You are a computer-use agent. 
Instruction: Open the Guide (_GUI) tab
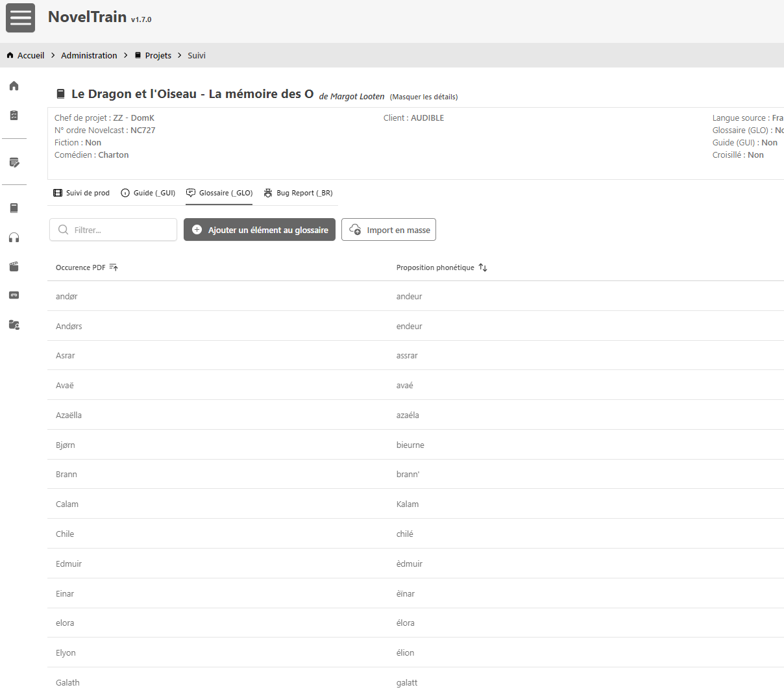[148, 193]
